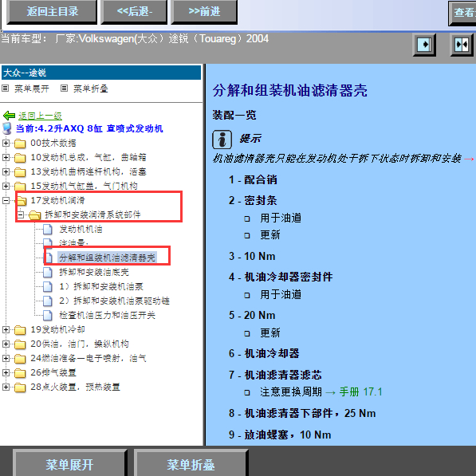Open 1）拆卸和安装机油泵 page
Screen dimensions: 476x476
[x=101, y=286]
